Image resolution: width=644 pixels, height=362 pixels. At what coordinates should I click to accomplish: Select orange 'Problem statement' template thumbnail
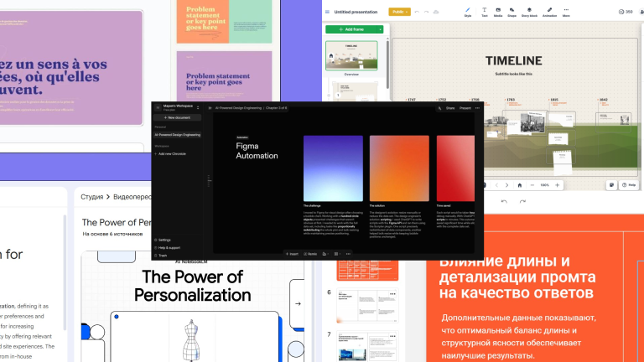[x=224, y=21]
